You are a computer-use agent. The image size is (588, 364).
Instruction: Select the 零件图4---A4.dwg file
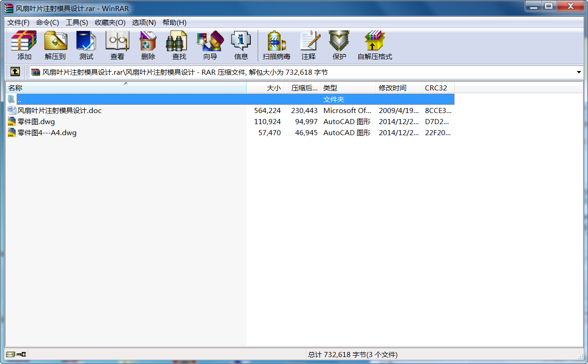(x=47, y=133)
